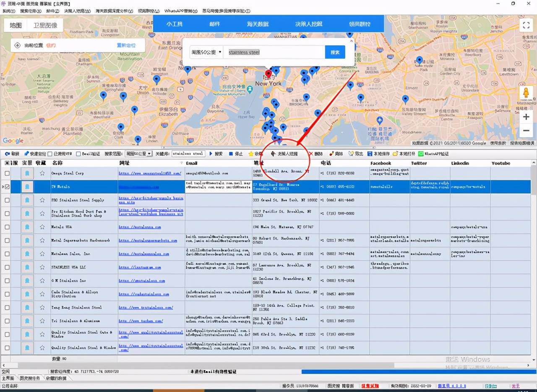Enable the Email验证 toolbar checkbox
Viewport: 537px width, 392px height.
click(x=78, y=154)
